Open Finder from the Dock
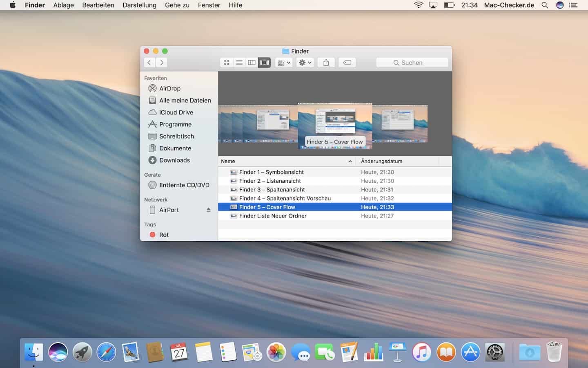The image size is (588, 368). [x=33, y=352]
